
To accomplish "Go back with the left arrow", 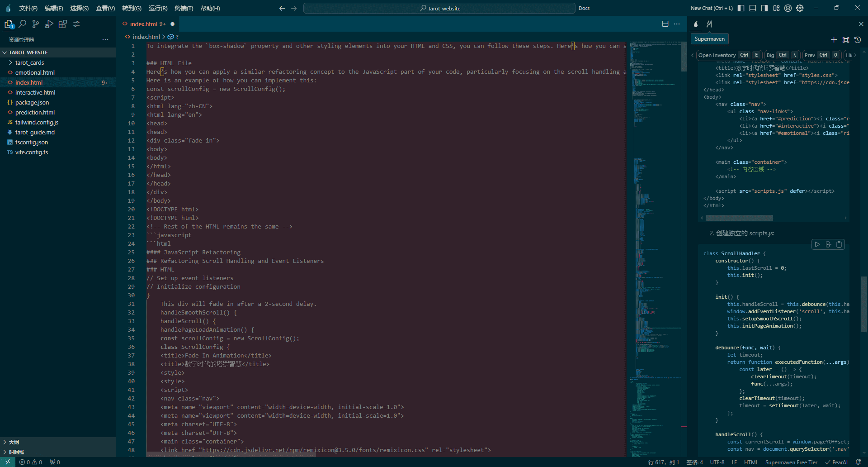I will click(282, 8).
